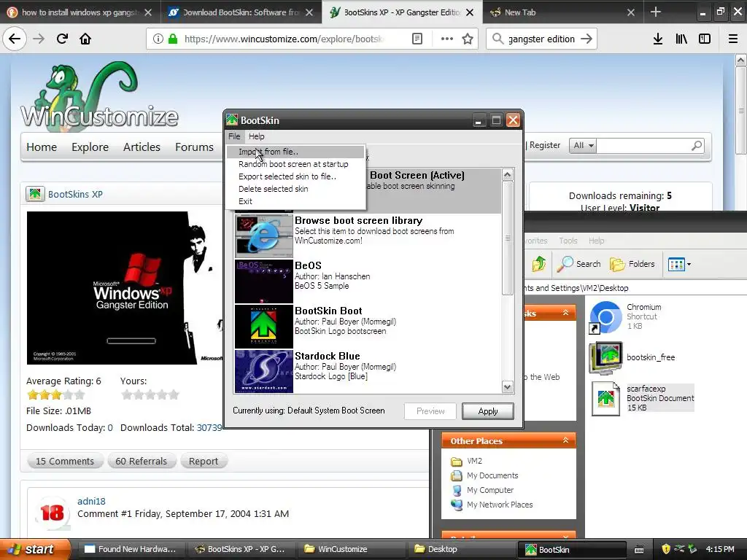Click the Register link

click(544, 145)
